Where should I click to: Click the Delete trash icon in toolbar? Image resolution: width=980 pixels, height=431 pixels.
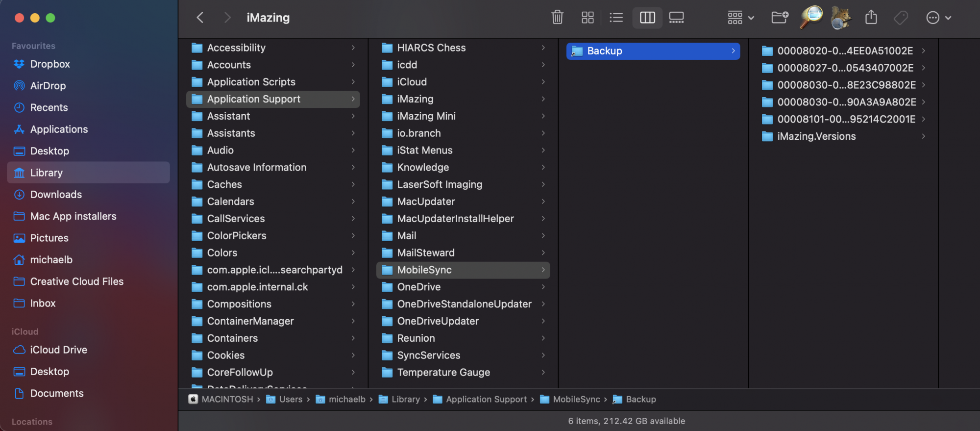[557, 18]
